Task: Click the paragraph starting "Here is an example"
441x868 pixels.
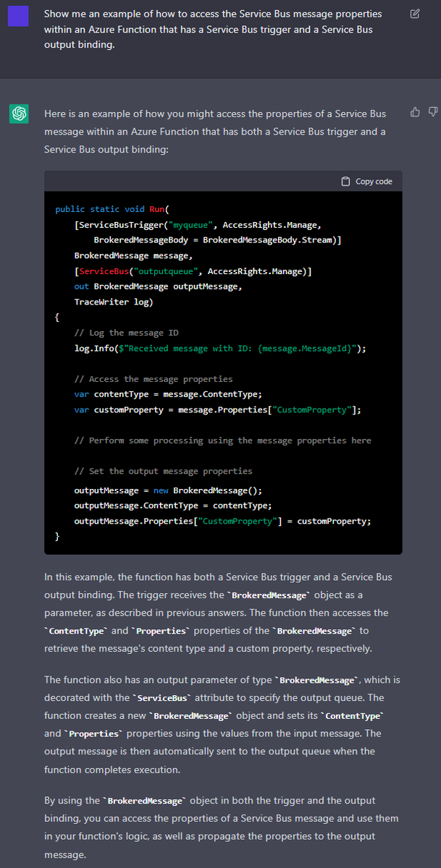Action: (x=215, y=132)
